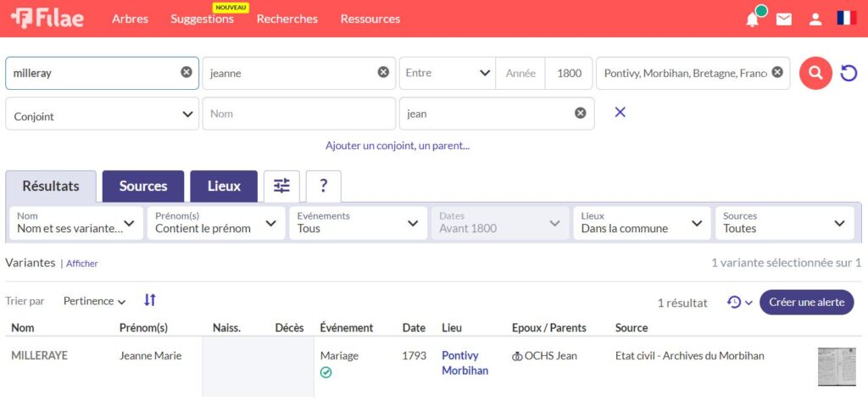Expand the Événements 'Tous' filter dropdown
Screen dimensions: 868x401
[x=357, y=223]
